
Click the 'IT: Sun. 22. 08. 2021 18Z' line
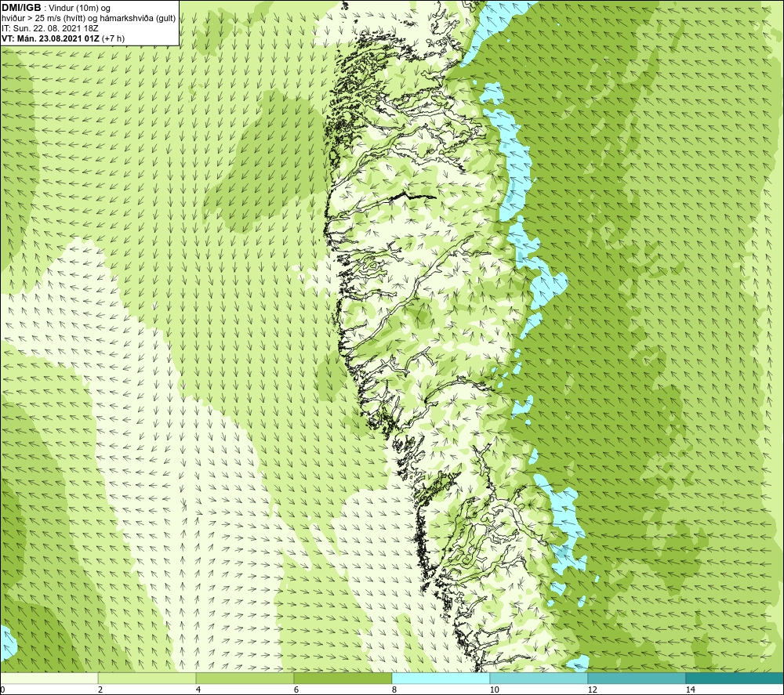[50, 28]
